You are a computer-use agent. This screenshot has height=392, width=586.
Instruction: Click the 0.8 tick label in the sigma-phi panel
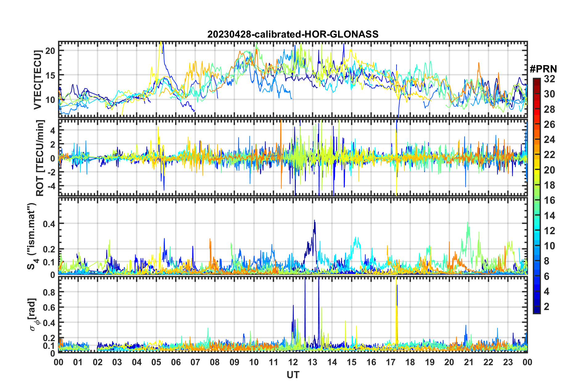click(49, 292)
